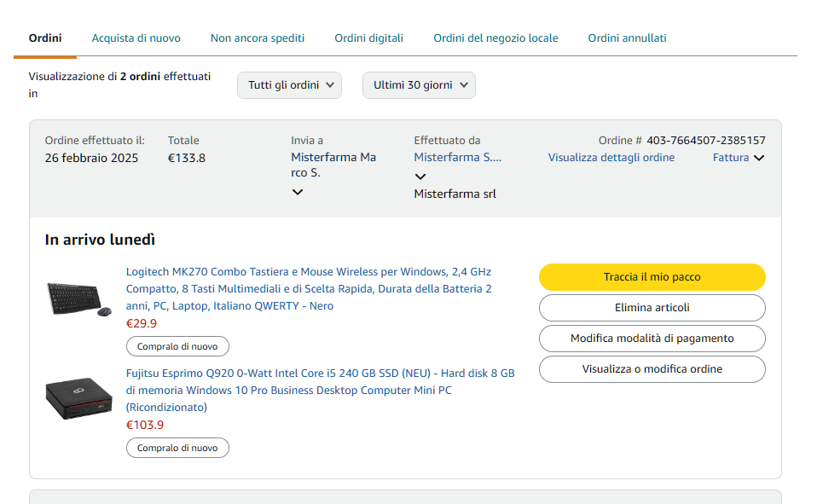Switch to Non ancora spediti tab
Viewport: 817px width, 504px height.
click(258, 38)
